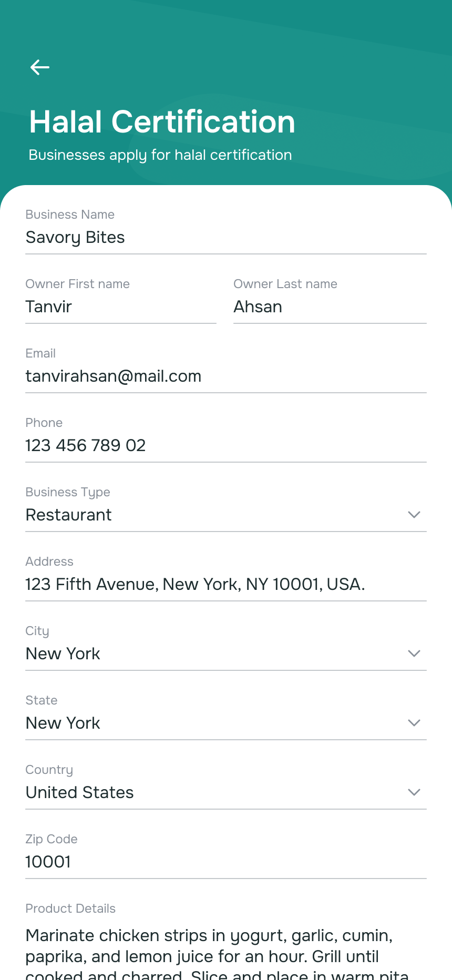This screenshot has width=452, height=980.
Task: Click the Zip Code field
Action: 225,862
